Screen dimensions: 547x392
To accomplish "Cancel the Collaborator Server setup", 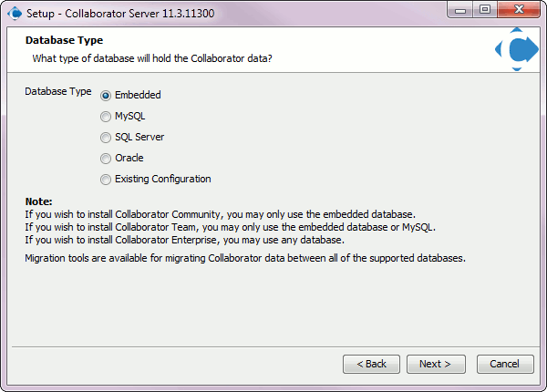I will click(504, 364).
